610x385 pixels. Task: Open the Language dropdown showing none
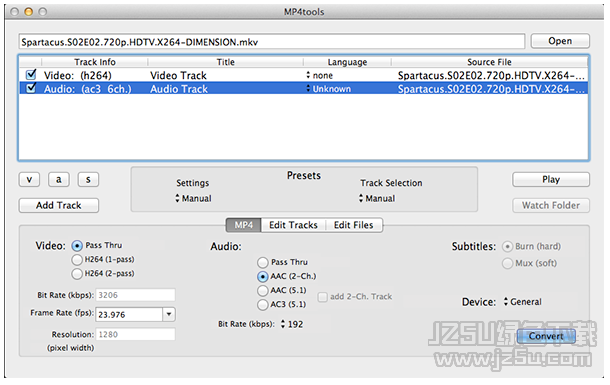pos(320,75)
